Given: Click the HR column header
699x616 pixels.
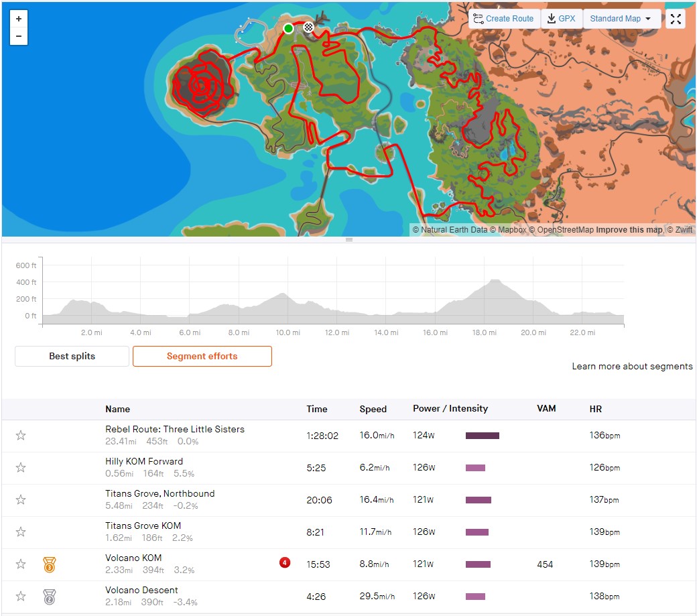Looking at the screenshot, I should (596, 409).
